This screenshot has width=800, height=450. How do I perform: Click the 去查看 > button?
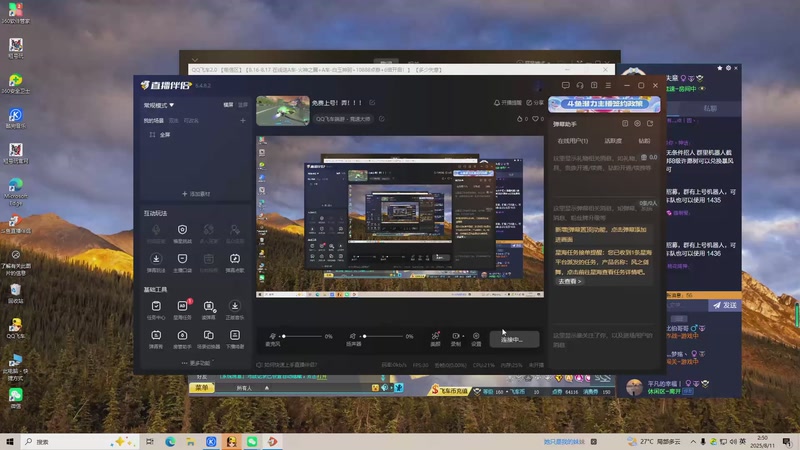coord(569,281)
